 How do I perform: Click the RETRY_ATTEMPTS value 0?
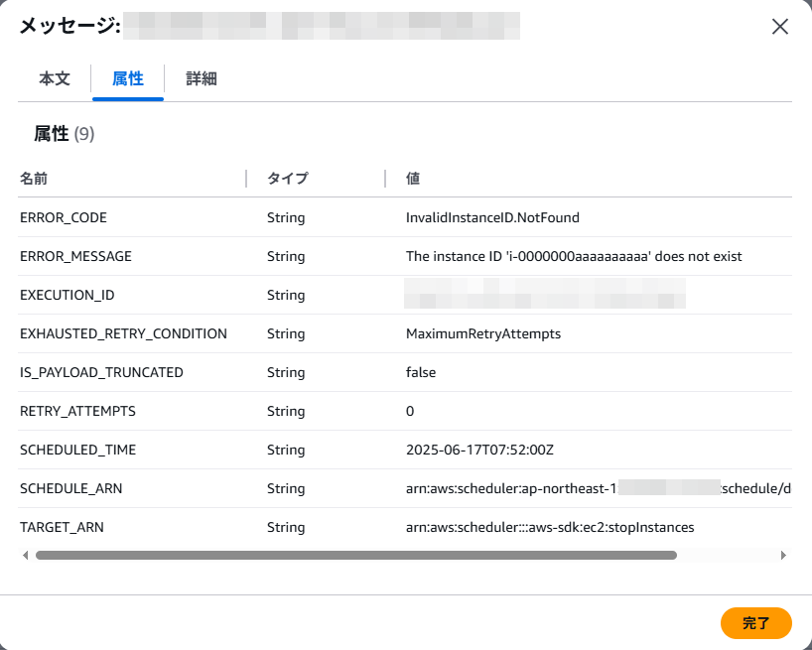click(410, 411)
